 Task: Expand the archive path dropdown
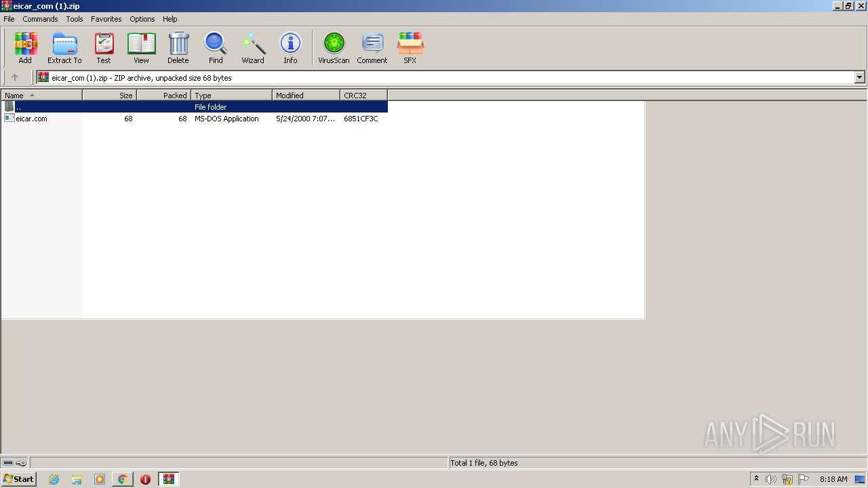[859, 77]
